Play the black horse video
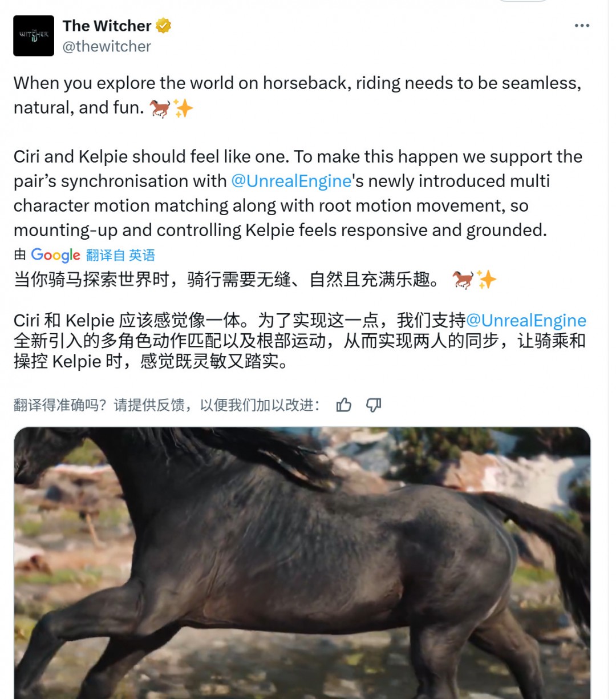This screenshot has height=699, width=616. point(302,563)
